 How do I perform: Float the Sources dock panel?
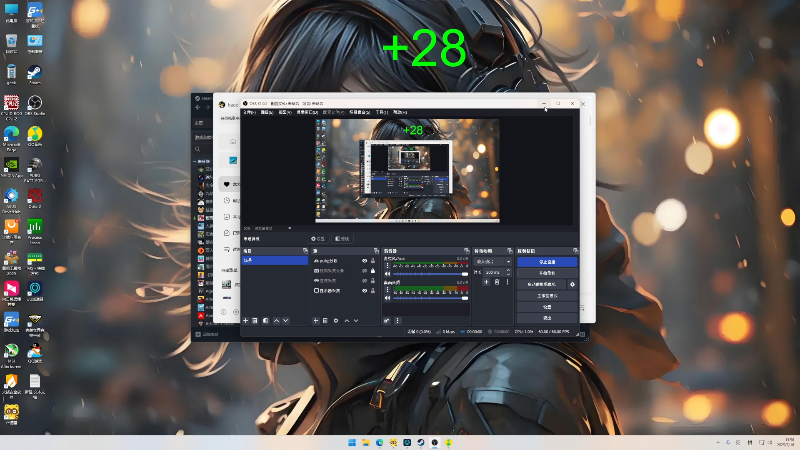(376, 251)
